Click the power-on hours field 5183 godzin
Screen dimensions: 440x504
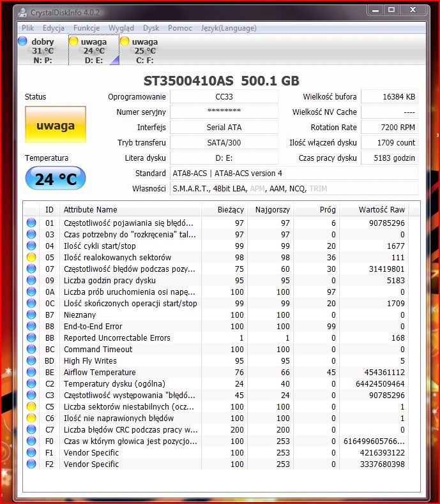pyautogui.click(x=390, y=158)
